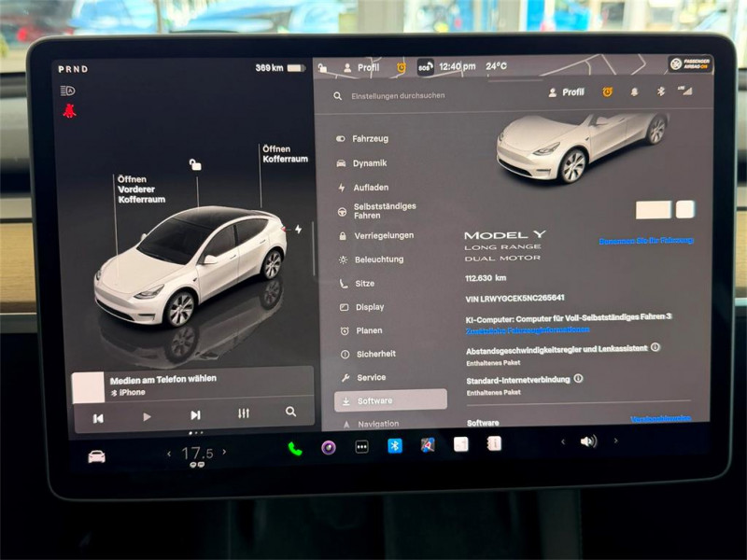Open Zusätzliche Fahrzeuginformationen link
The width and height of the screenshot is (747, 560).
tap(528, 330)
